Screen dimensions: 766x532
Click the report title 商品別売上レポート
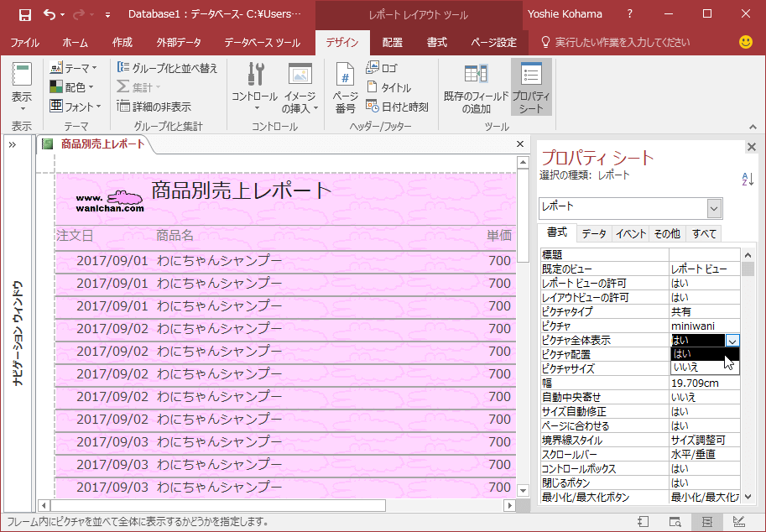pos(242,190)
